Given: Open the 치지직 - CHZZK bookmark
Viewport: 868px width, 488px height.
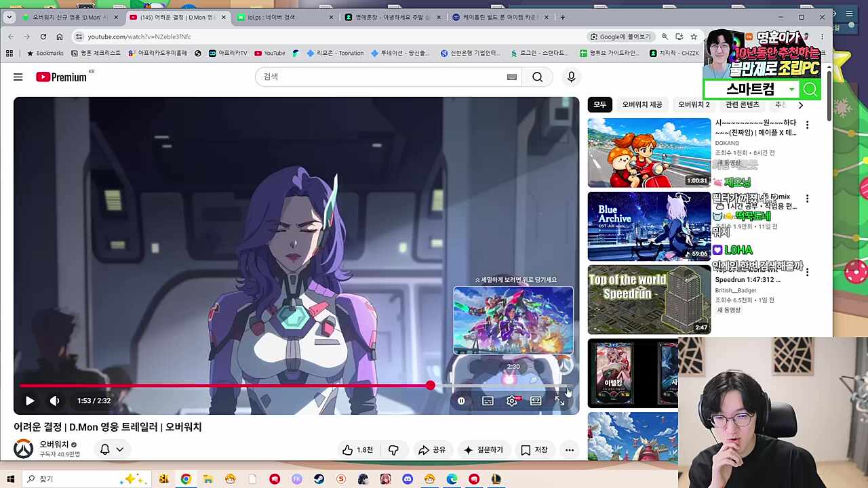Looking at the screenshot, I should tap(674, 53).
